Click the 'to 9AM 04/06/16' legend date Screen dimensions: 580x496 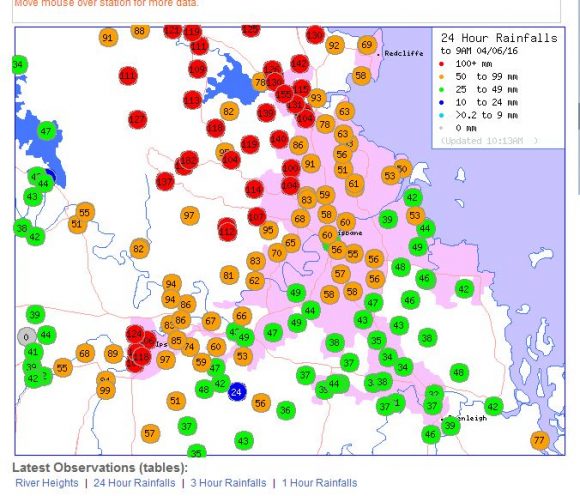[479, 51]
